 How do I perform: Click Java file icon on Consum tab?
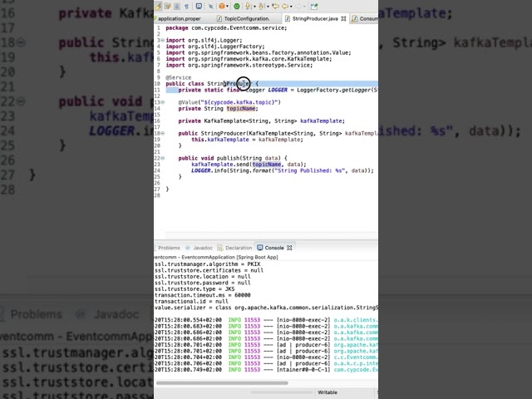coord(355,18)
